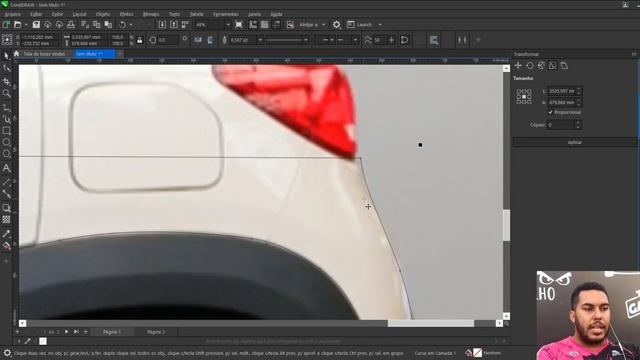Viewport: 640px width, 360px height.
Task: Add a new page with plus button
Action: click(x=86, y=332)
